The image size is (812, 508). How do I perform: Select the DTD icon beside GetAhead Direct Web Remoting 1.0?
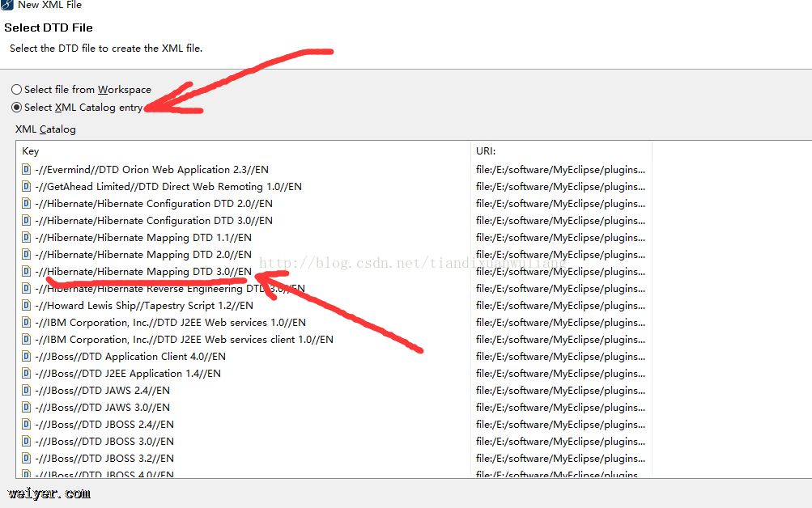point(27,186)
